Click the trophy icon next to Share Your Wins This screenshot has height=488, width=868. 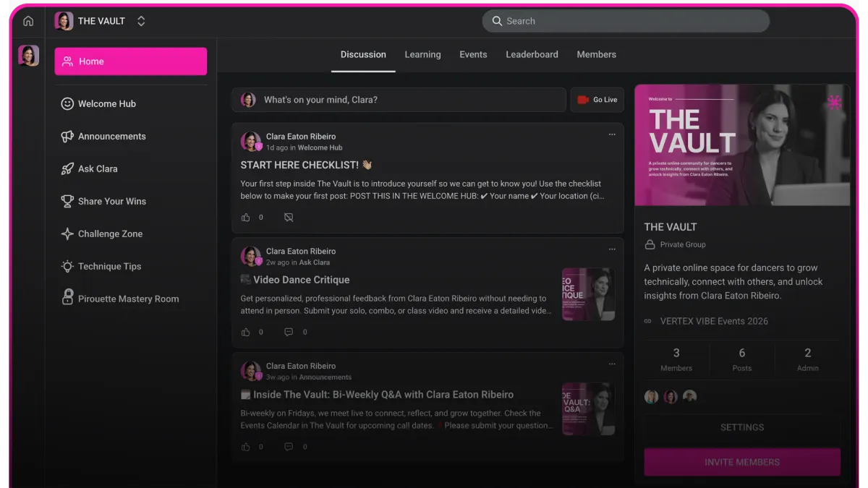click(67, 201)
